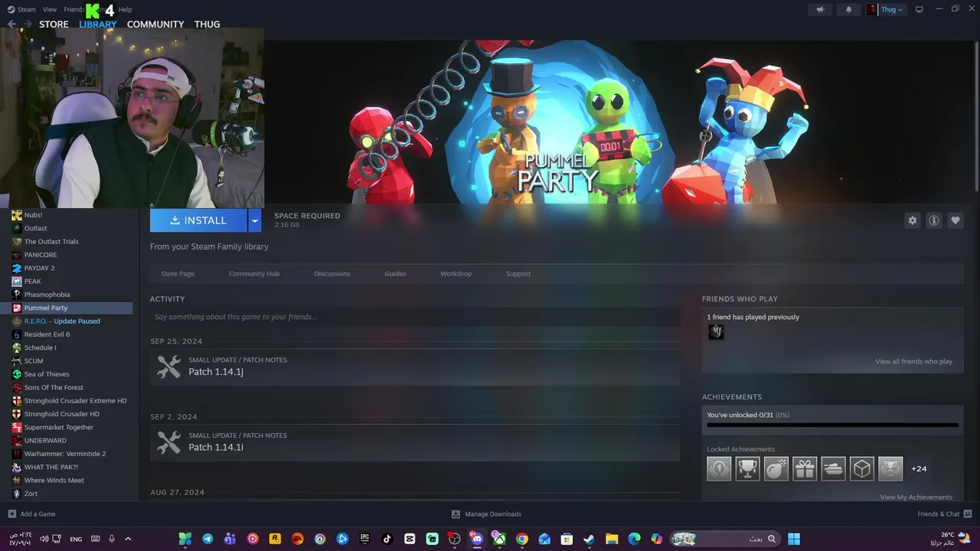The width and height of the screenshot is (980, 551).
Task: Open game settings gear icon
Action: 912,220
